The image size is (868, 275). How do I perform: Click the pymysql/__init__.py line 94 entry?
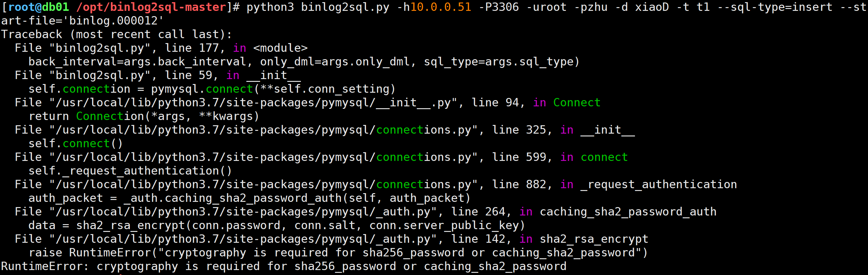click(308, 103)
